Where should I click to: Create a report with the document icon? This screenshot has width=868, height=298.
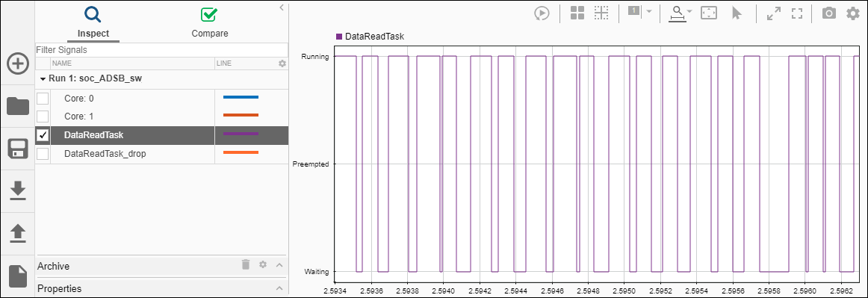pos(18,276)
